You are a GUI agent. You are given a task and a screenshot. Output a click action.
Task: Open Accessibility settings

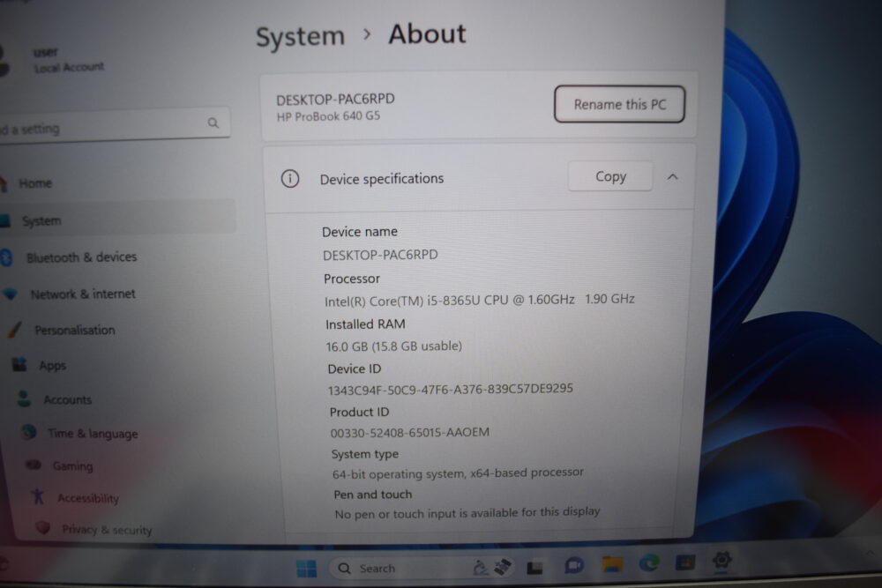click(x=87, y=498)
